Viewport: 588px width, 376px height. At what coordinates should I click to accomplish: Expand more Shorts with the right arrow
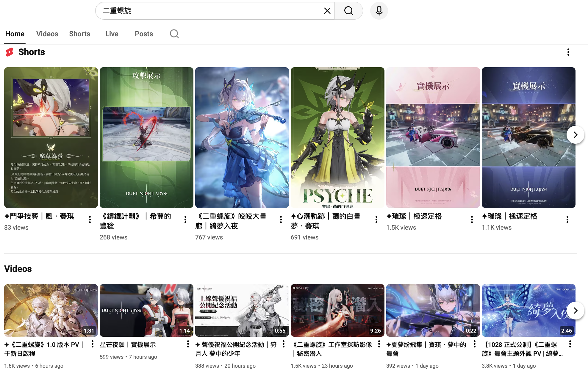pyautogui.click(x=576, y=134)
